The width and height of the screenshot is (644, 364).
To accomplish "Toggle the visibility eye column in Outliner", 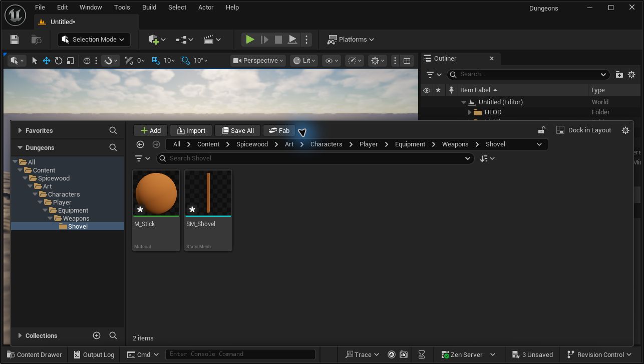I will [x=427, y=90].
